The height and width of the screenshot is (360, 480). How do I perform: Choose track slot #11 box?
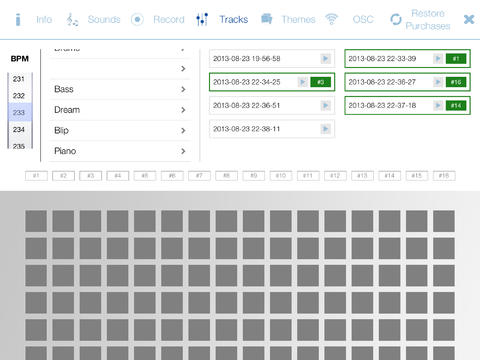308,176
